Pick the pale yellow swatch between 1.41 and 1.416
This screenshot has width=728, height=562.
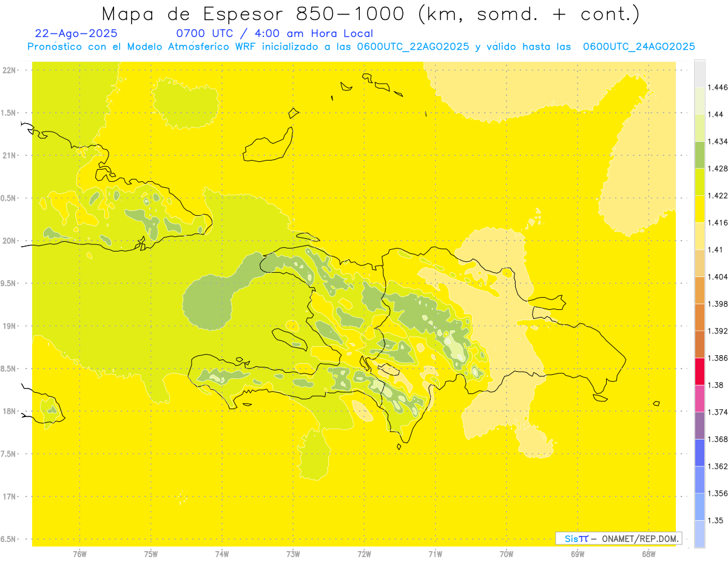click(x=699, y=236)
